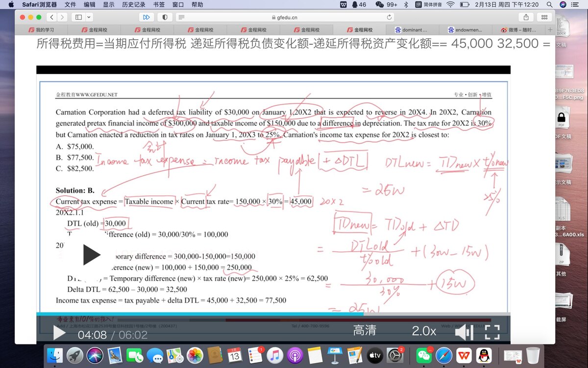Open Siri from the menu bar
Screen dimensions: 588x368
tap(563, 4)
